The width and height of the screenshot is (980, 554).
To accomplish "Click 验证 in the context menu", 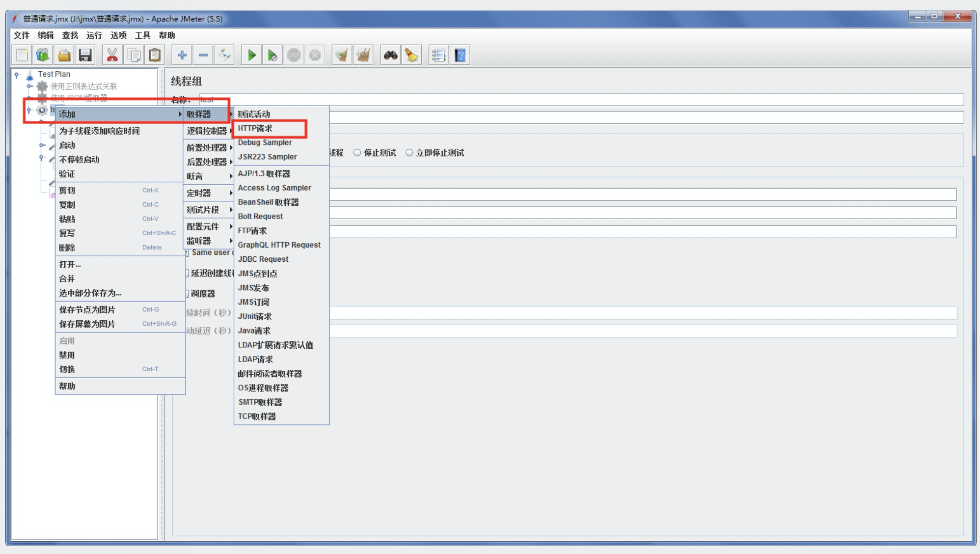I will pyautogui.click(x=120, y=174).
